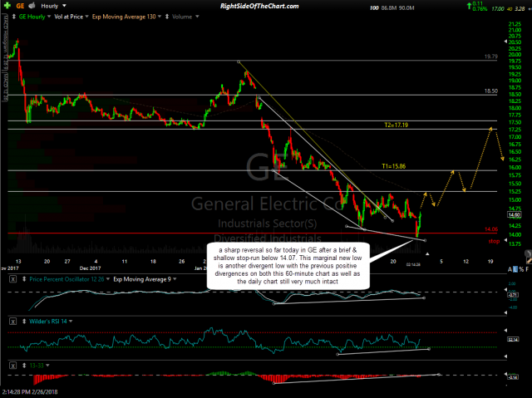Screen dimensions: 532x398
Task: Click the pencil drawing tools icon
Action: tap(529, 260)
